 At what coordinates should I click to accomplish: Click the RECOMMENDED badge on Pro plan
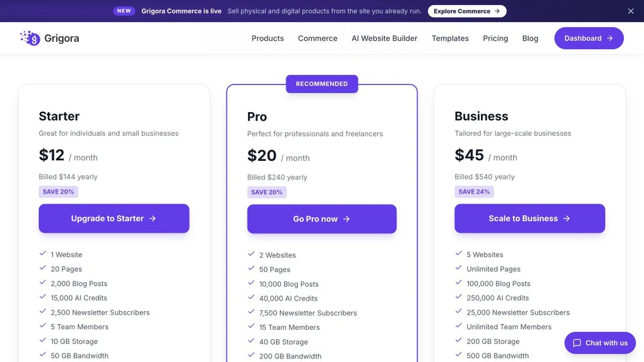pos(322,84)
